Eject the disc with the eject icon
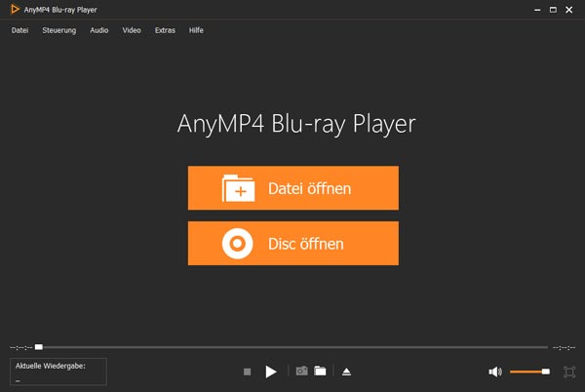The image size is (585, 392). tap(346, 372)
